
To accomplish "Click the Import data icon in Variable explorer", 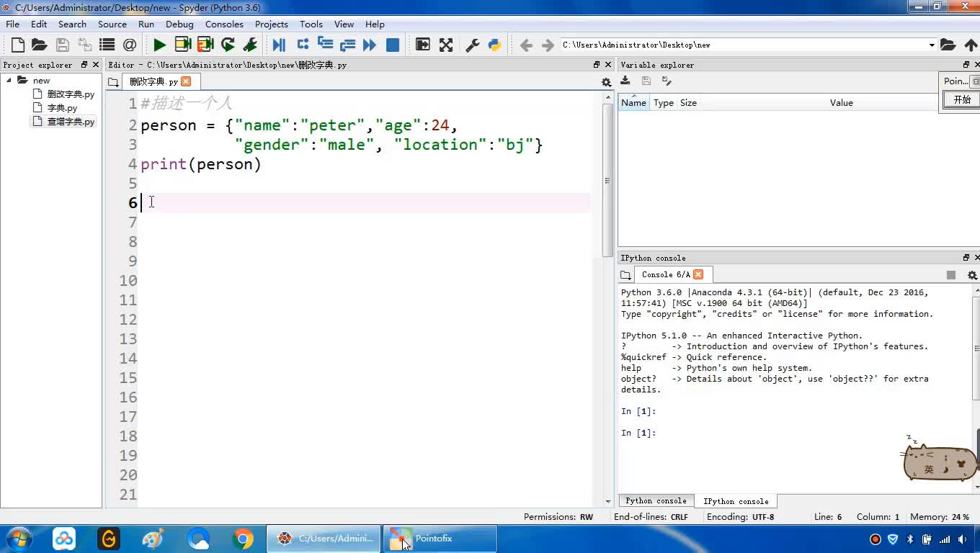I will point(625,81).
